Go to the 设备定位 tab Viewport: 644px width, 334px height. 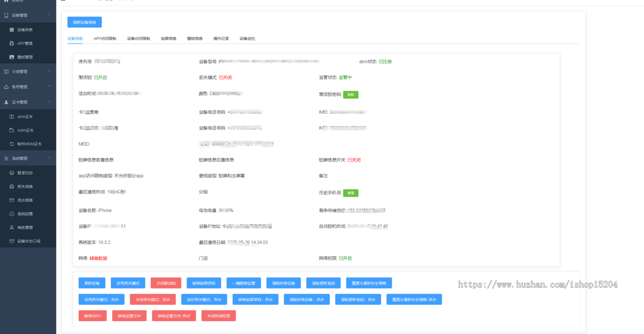pyautogui.click(x=247, y=39)
